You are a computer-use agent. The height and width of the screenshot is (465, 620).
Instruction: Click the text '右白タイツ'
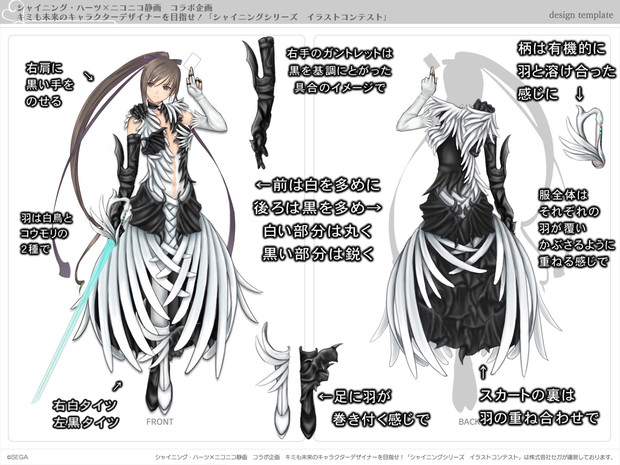[85, 405]
